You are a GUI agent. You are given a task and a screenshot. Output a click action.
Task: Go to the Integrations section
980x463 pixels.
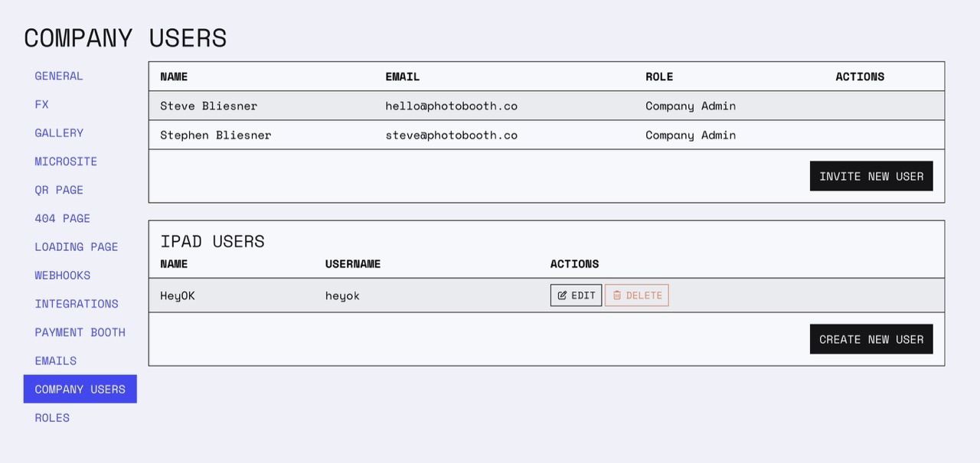(x=77, y=304)
